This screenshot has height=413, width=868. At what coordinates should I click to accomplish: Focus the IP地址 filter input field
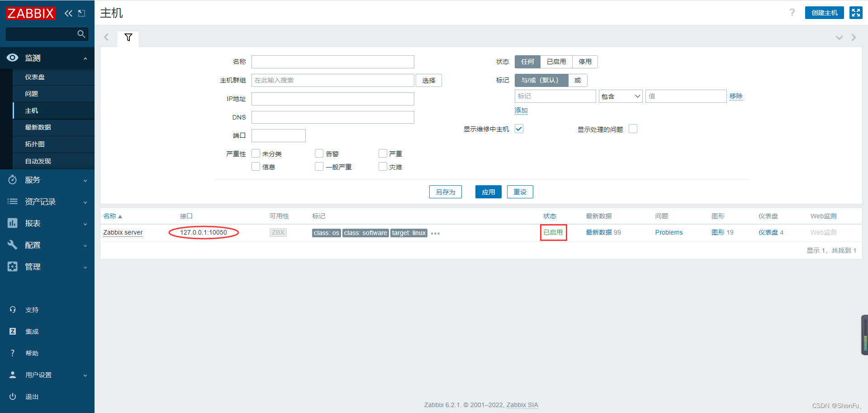333,99
